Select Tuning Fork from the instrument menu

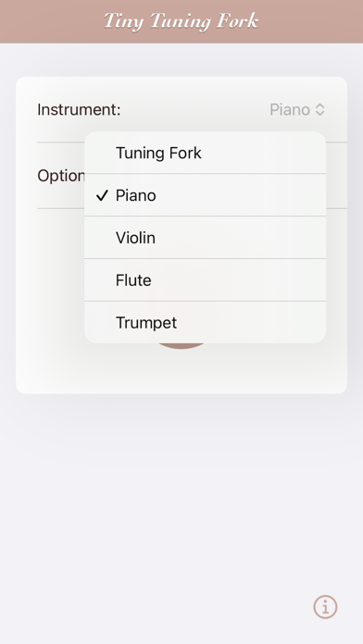pyautogui.click(x=205, y=153)
